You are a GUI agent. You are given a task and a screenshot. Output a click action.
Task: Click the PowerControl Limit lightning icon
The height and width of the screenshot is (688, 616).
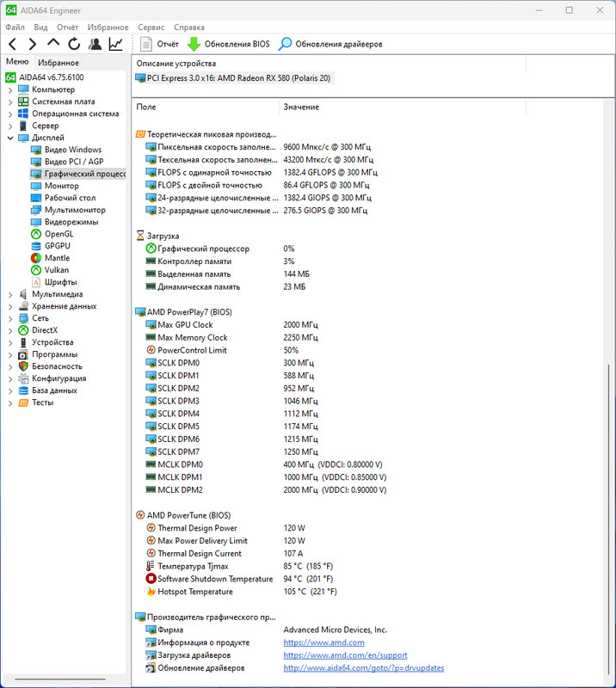[x=151, y=350]
